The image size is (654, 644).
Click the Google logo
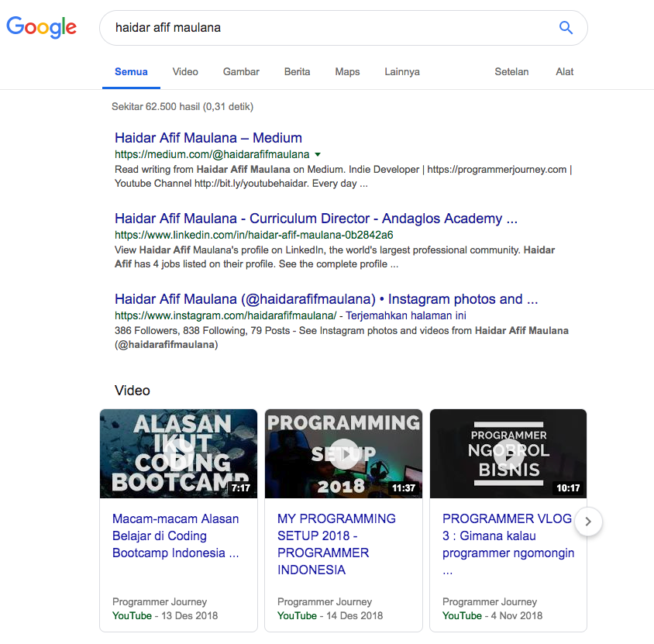pyautogui.click(x=41, y=27)
